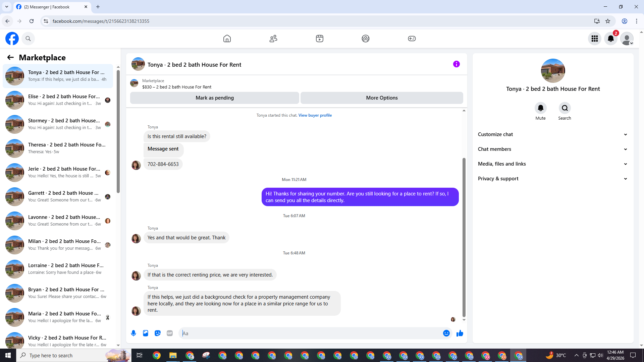Open the sticker picker icon

pyautogui.click(x=158, y=333)
